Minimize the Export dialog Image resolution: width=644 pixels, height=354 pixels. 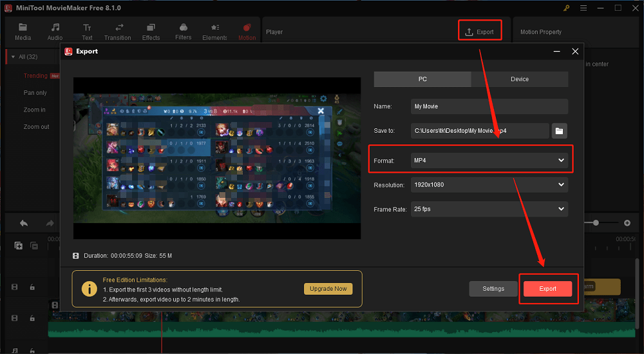(x=557, y=52)
